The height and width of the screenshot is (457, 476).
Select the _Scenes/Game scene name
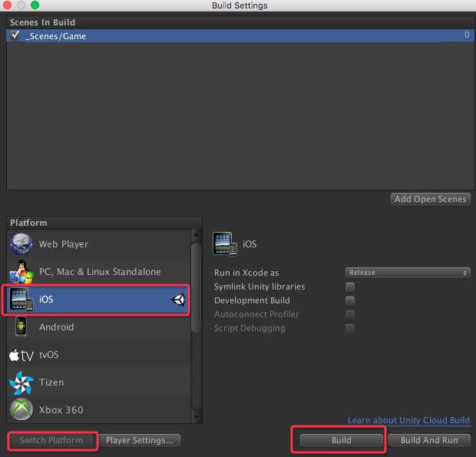(x=55, y=36)
